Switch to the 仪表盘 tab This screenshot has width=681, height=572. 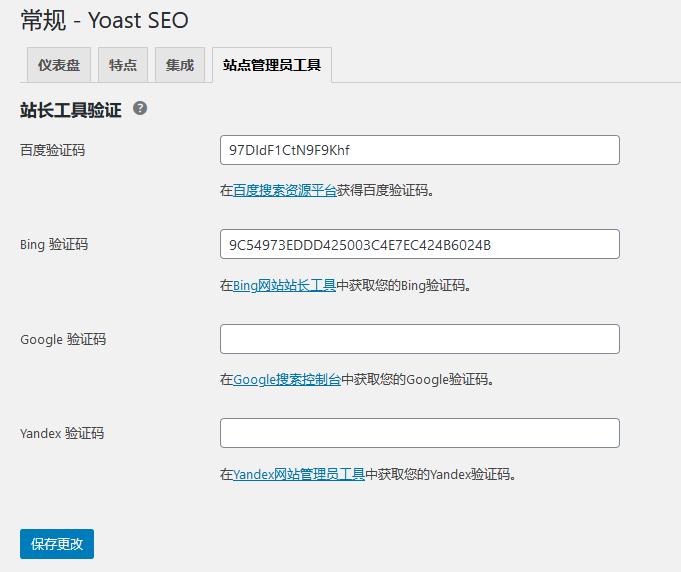(x=59, y=65)
